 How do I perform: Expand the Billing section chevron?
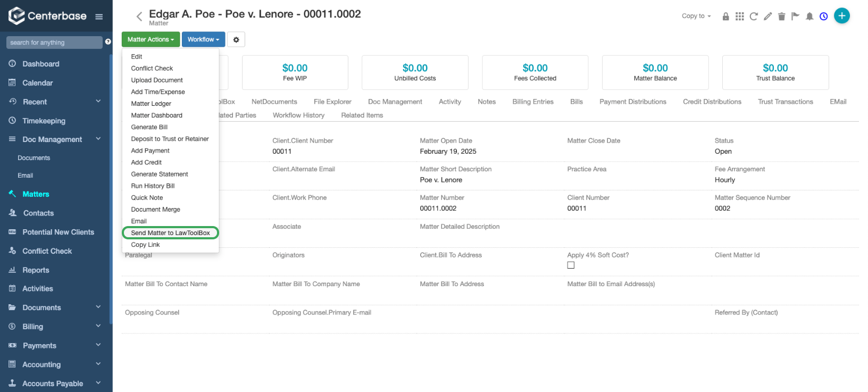click(x=98, y=326)
